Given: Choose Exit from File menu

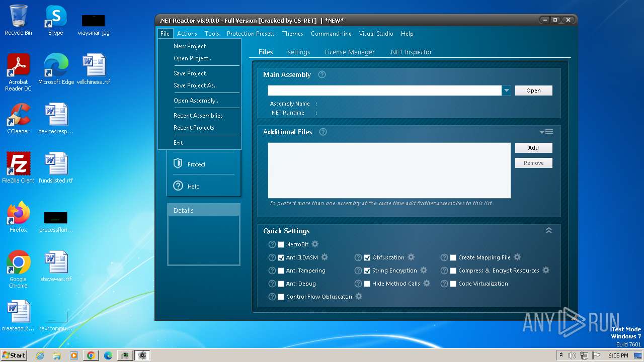Looking at the screenshot, I should click(x=199, y=143).
